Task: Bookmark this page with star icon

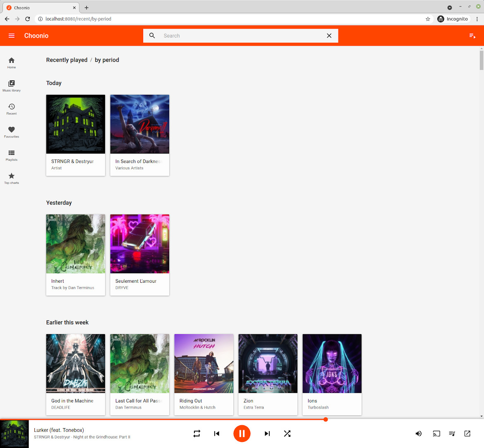Action: click(428, 19)
